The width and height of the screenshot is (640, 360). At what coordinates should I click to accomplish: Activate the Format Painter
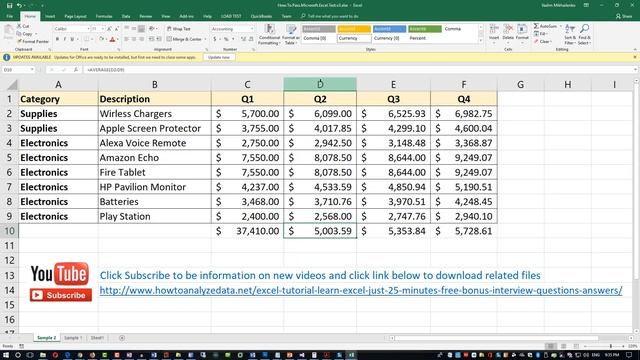coord(33,42)
